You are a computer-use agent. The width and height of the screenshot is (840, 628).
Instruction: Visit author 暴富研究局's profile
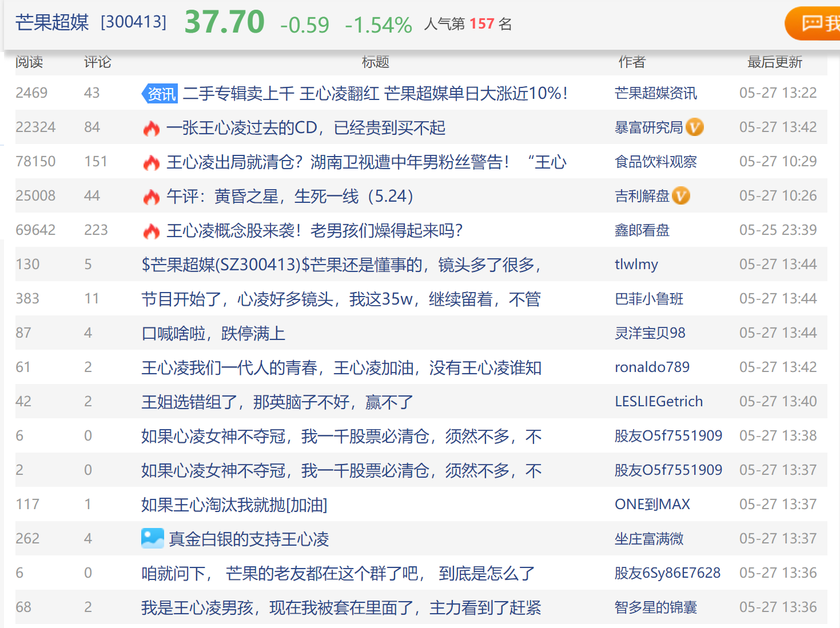point(649,127)
